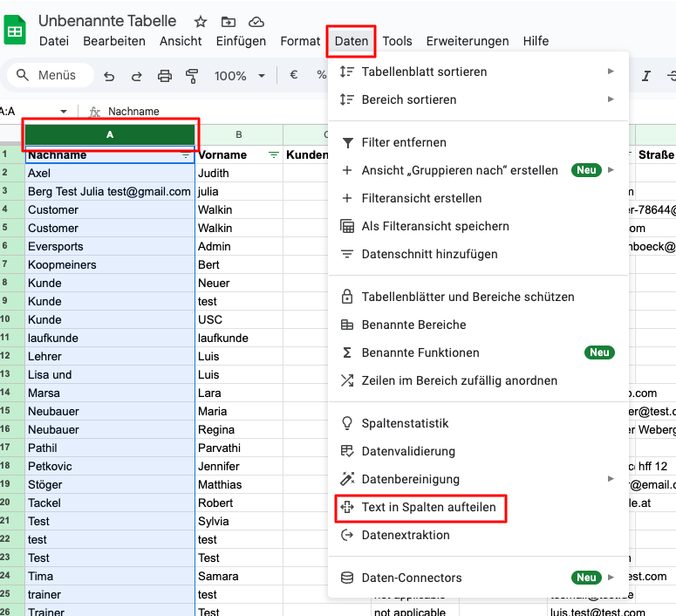The image size is (676, 616).
Task: Select cell containing Matthias
Action: coord(239,484)
